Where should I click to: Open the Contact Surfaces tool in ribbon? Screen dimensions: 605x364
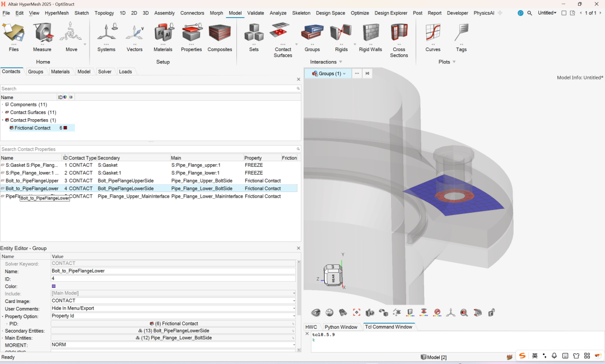click(x=283, y=34)
